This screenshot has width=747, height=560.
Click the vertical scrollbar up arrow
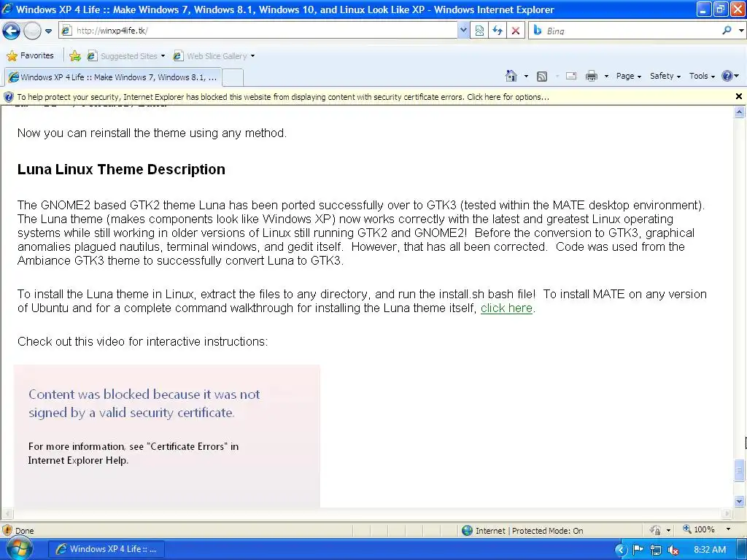(x=740, y=112)
